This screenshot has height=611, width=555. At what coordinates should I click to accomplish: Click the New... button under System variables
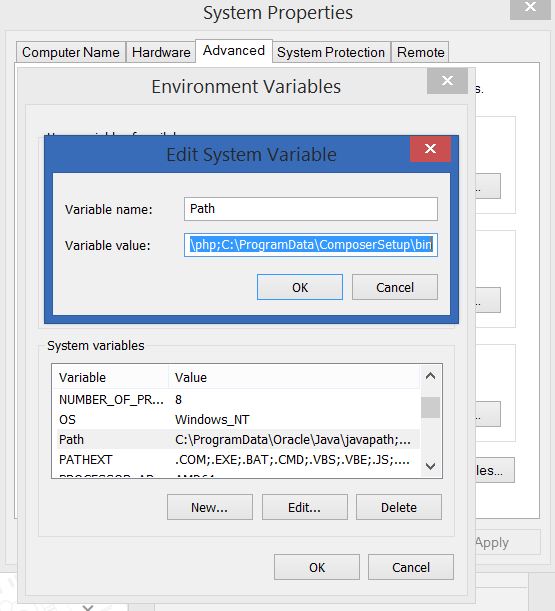click(210, 507)
